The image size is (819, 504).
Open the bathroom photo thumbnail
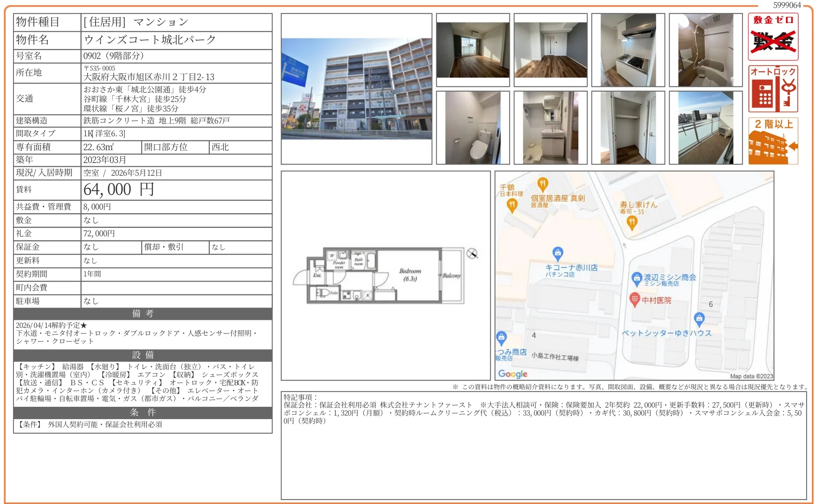(705, 50)
